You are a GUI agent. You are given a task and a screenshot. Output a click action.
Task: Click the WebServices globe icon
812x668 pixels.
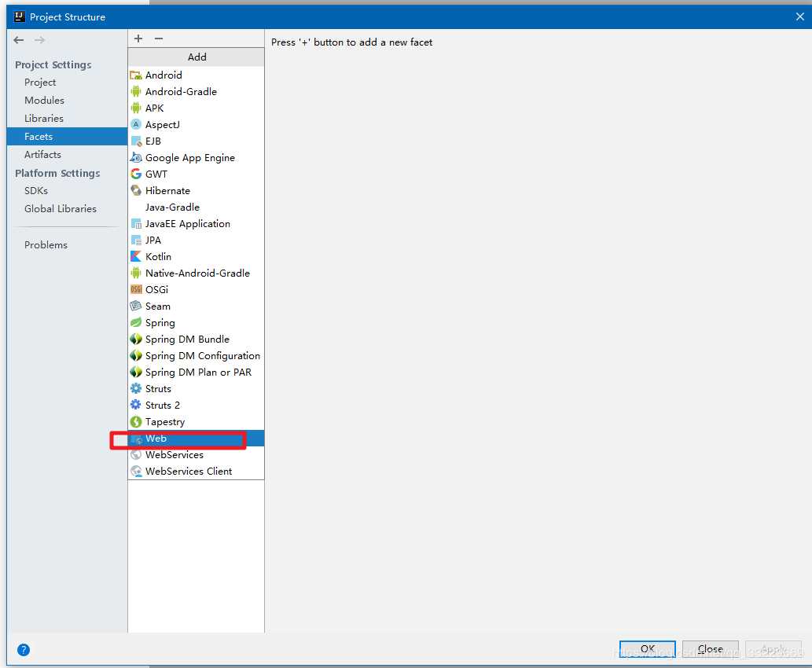(136, 455)
